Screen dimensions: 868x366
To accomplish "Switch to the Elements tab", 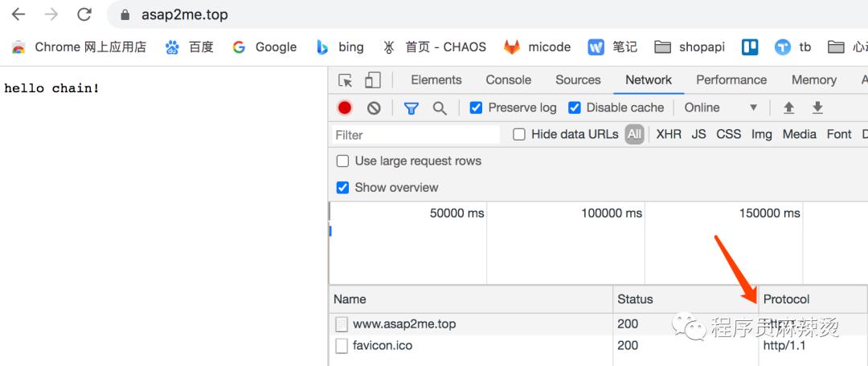I will pos(436,80).
